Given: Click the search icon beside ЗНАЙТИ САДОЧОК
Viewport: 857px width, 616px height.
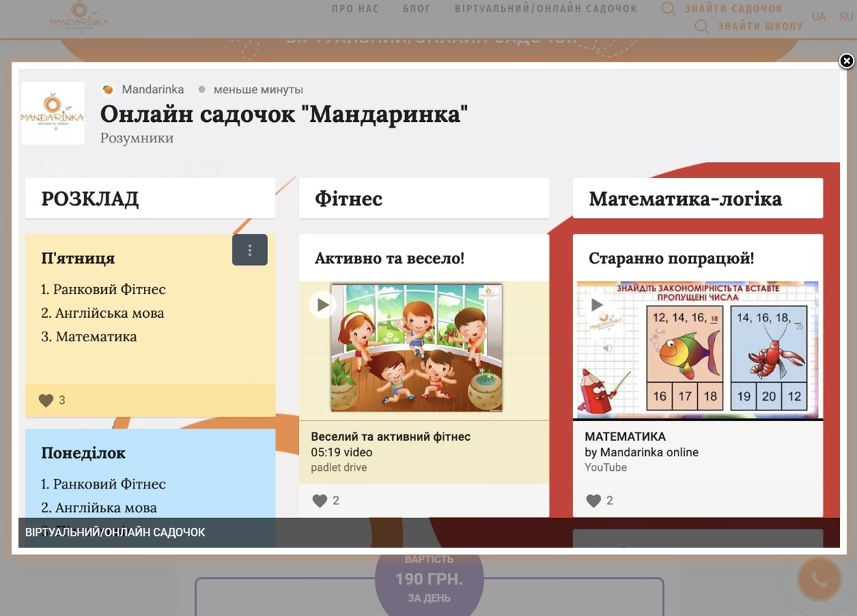Looking at the screenshot, I should point(668,9).
